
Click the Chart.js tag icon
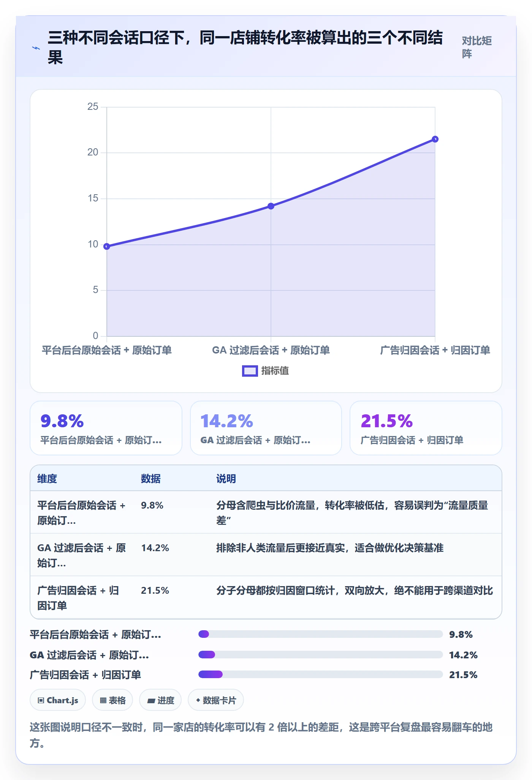pos(41,700)
